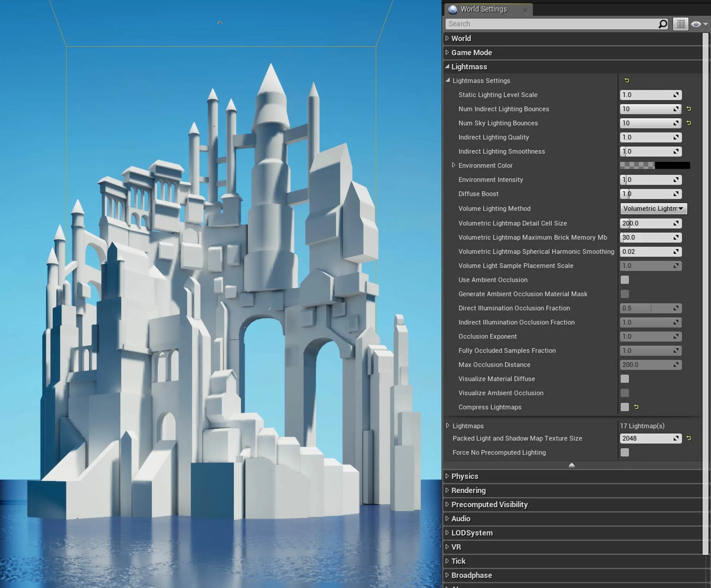
Task: Reset Packed Light Texture Size to default
Action: [689, 438]
